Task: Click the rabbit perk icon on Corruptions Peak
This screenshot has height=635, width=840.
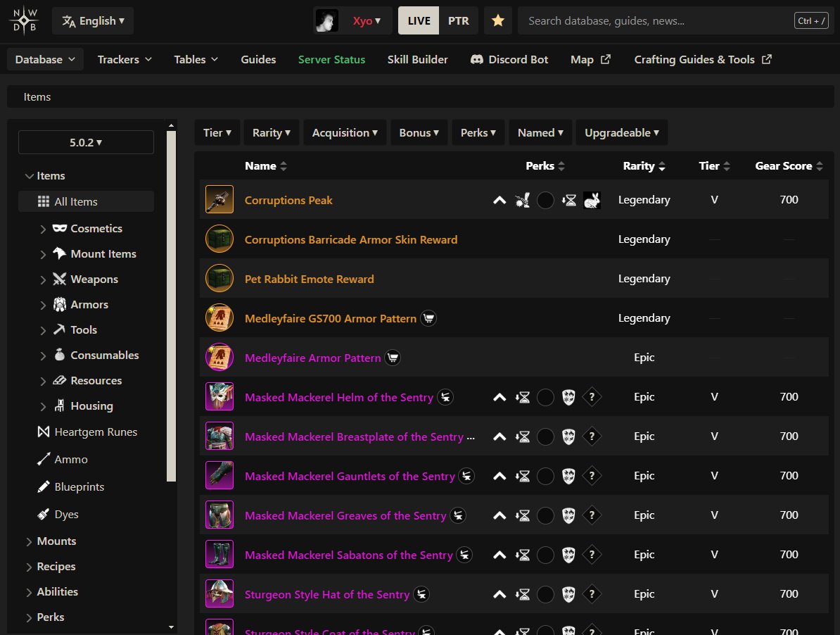Action: tap(592, 200)
